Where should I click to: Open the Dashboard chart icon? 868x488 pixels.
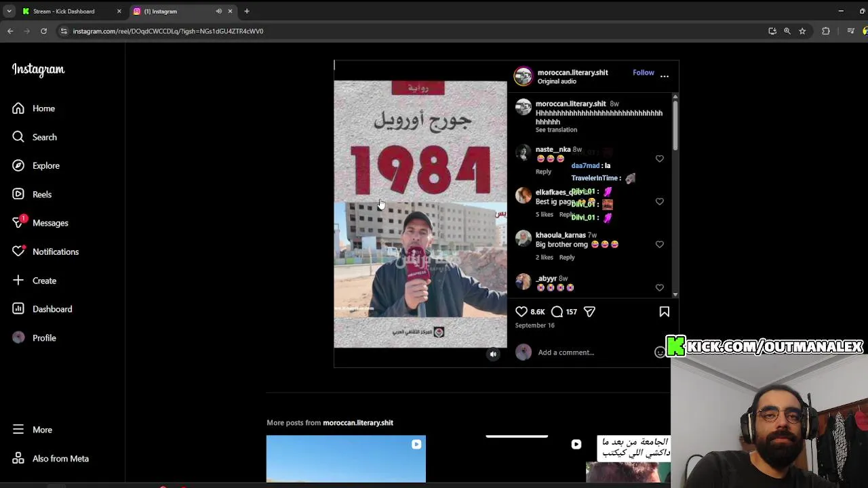(18, 309)
